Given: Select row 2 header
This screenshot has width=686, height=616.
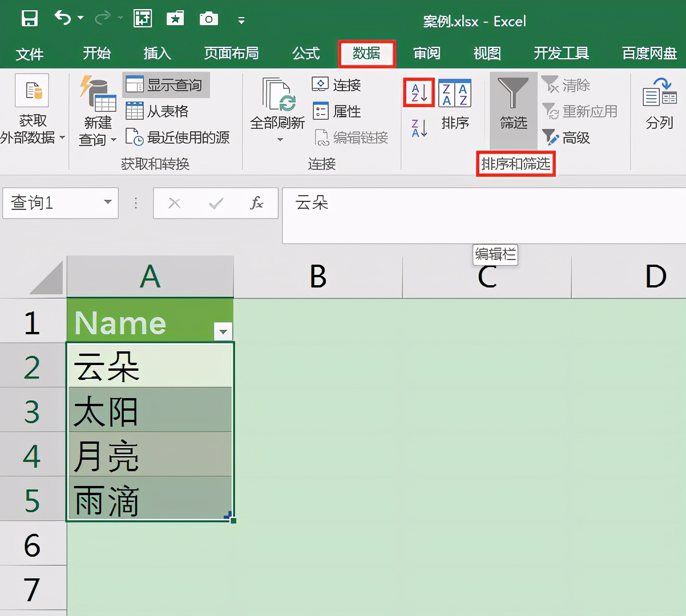Looking at the screenshot, I should (x=33, y=365).
